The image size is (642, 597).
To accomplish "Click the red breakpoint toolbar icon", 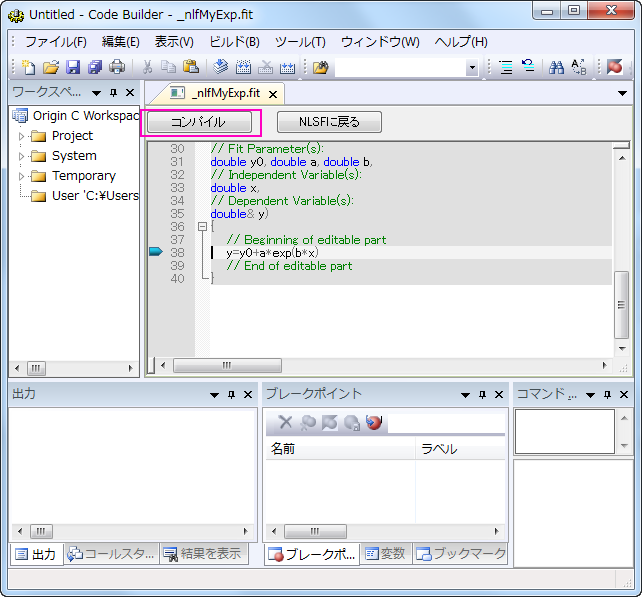I will pyautogui.click(x=615, y=67).
